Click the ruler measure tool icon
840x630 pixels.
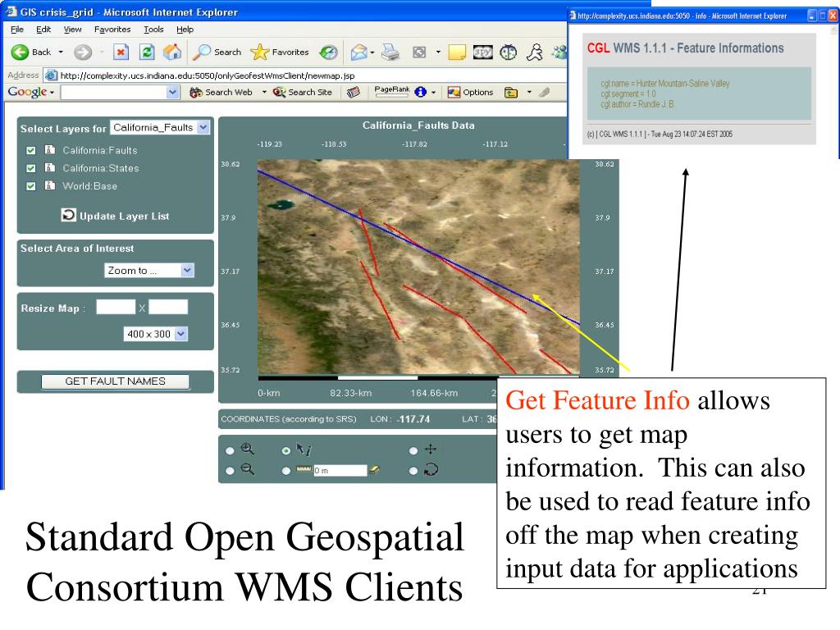point(304,470)
